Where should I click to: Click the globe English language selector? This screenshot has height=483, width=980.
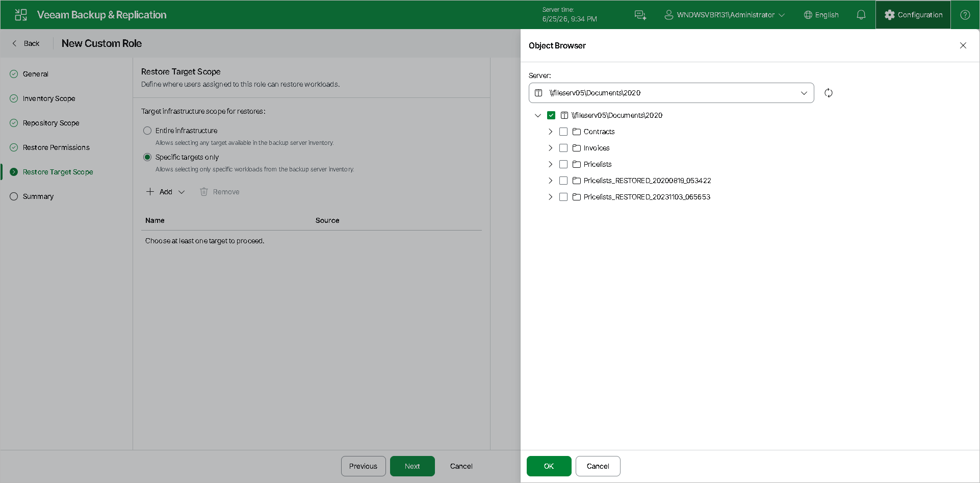(x=821, y=15)
